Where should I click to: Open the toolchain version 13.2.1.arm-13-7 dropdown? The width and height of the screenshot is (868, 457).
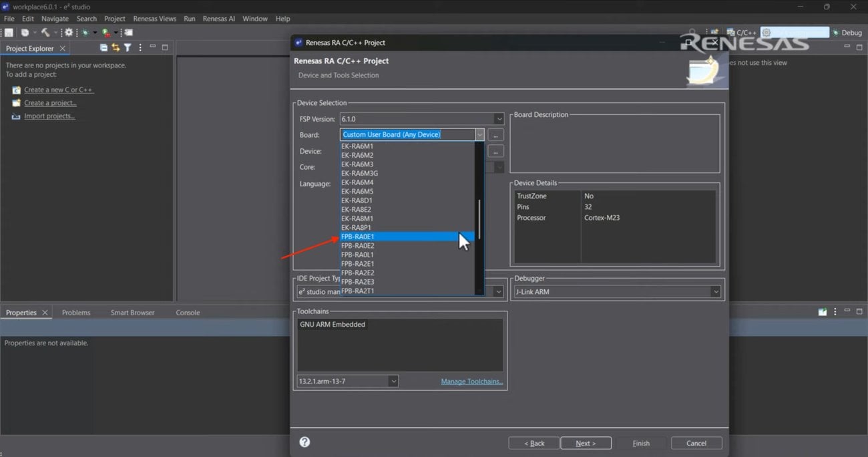393,382
